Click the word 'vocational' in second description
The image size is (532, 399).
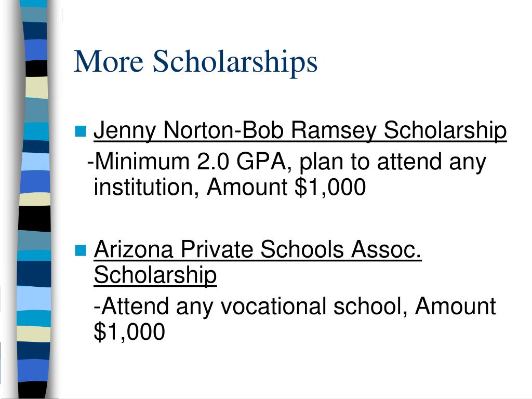tap(273, 306)
